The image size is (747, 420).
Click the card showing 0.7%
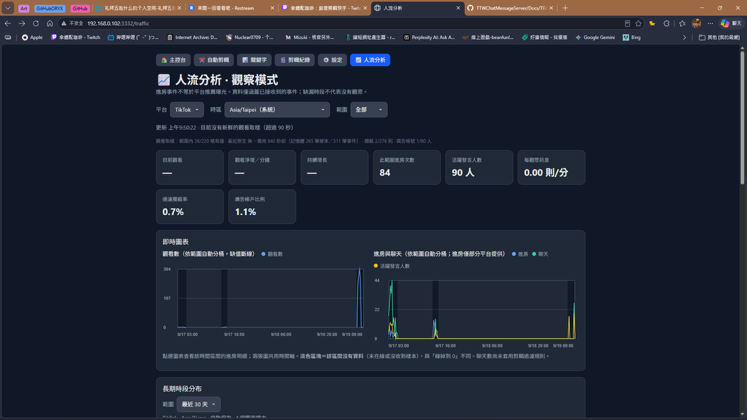190,207
